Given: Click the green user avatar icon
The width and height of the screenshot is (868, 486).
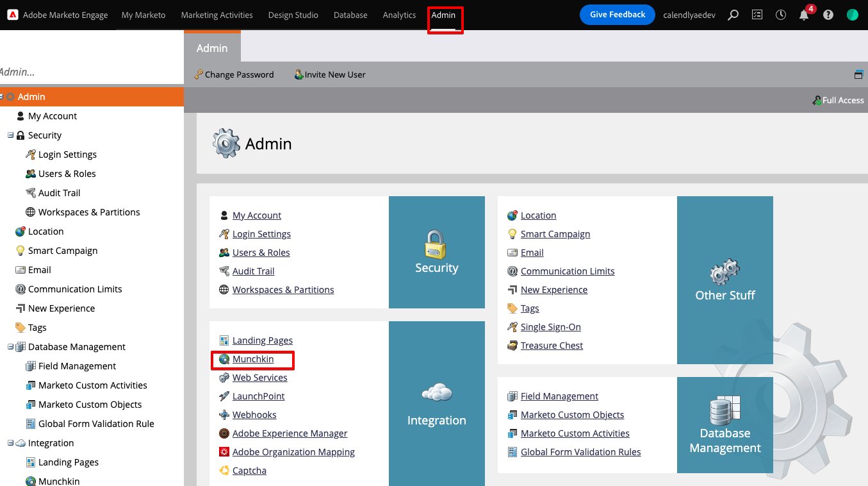Looking at the screenshot, I should pos(852,15).
